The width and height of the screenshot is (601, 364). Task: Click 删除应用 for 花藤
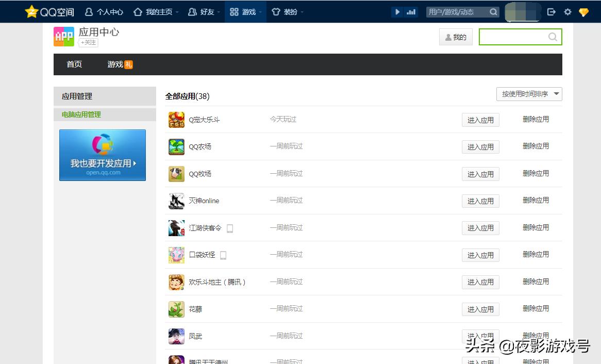click(536, 308)
